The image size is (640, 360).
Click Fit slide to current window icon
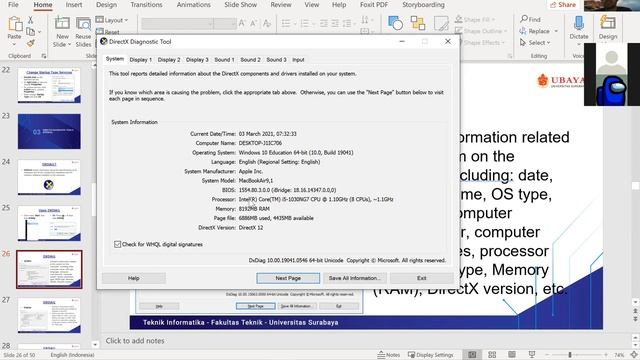click(635, 355)
